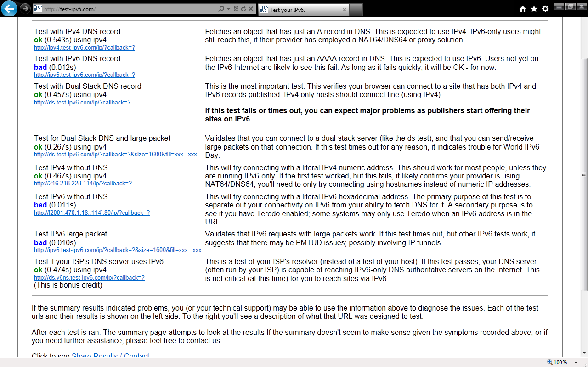This screenshot has width=588, height=368.
Task: Click the Forward navigation arrow
Action: 25,9
